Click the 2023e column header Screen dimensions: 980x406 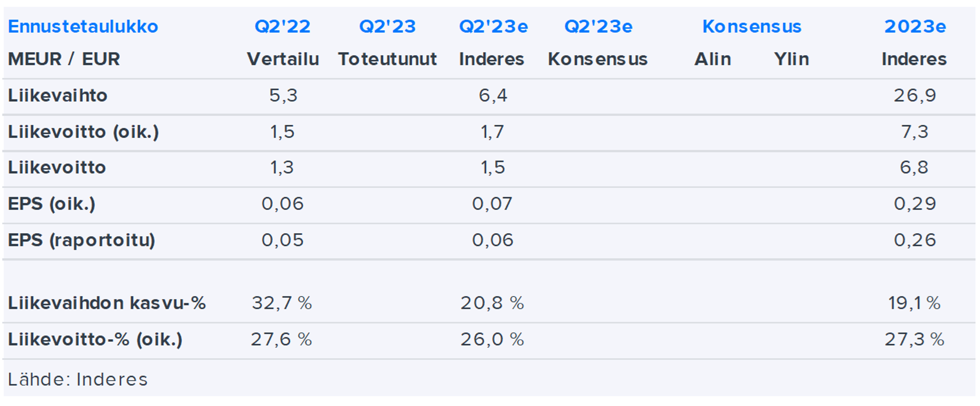915,27
